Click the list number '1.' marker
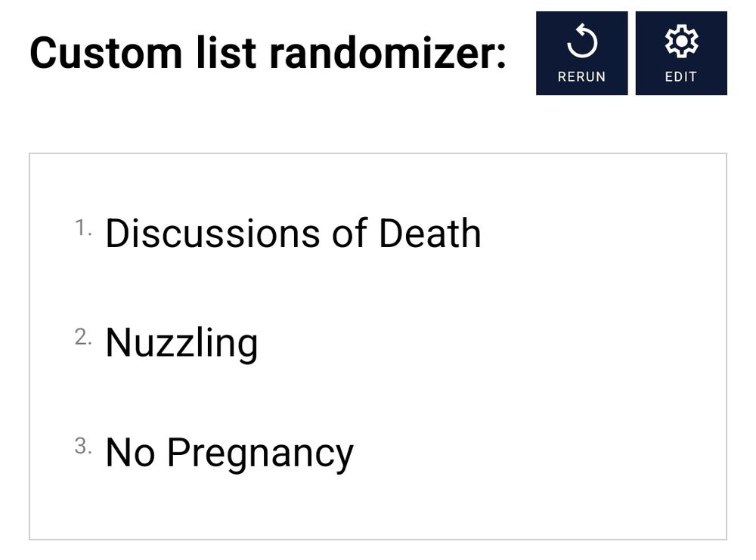Image resolution: width=756 pixels, height=560 pixels. [83, 227]
